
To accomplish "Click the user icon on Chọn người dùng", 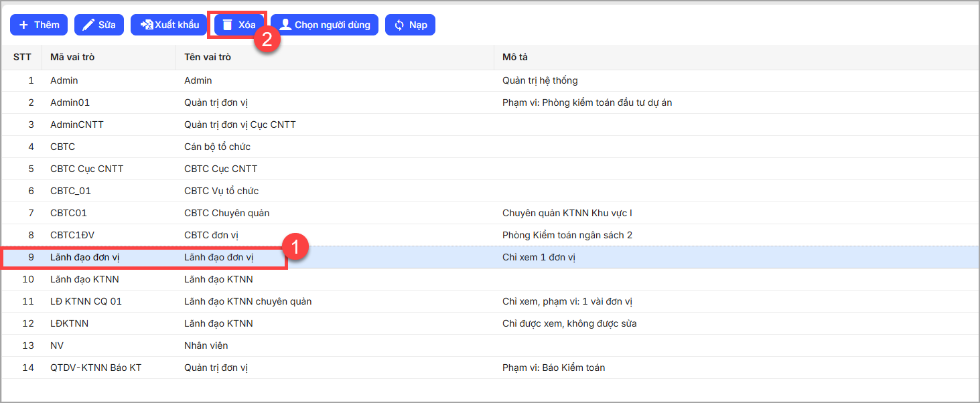I will 285,25.
